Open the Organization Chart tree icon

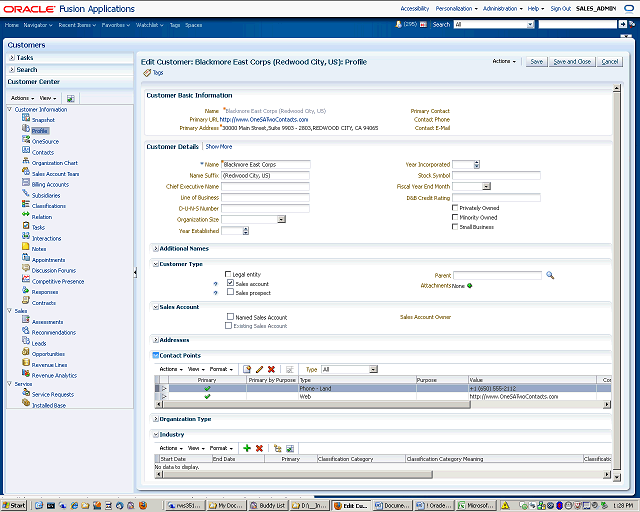[x=25, y=163]
